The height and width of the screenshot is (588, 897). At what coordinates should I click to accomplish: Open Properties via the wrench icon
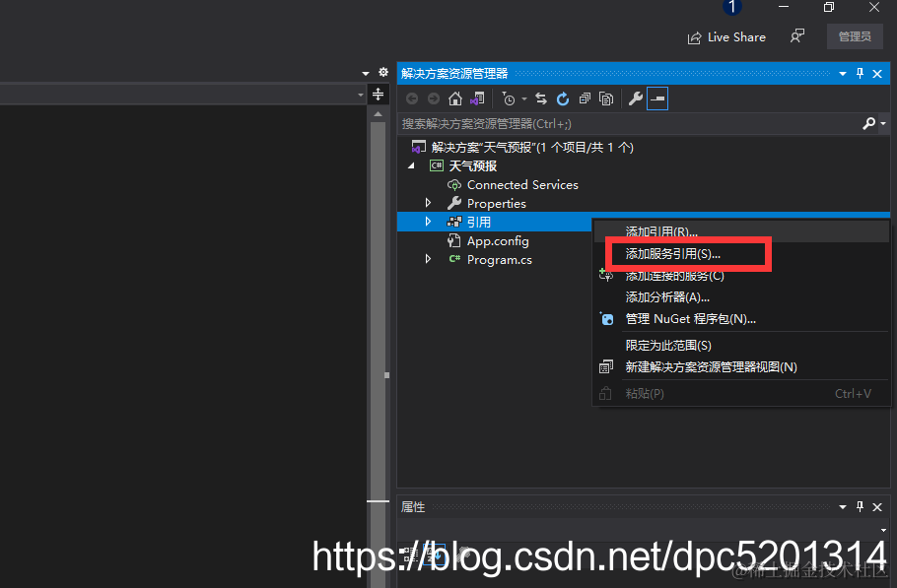point(635,98)
